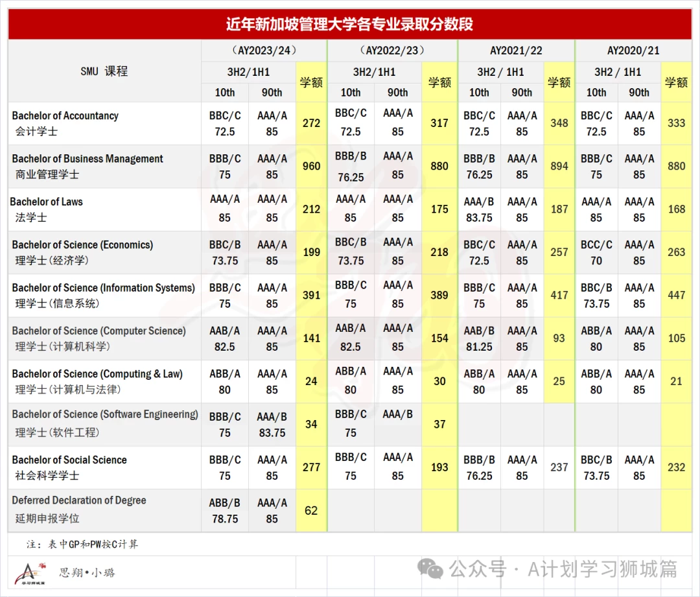The width and height of the screenshot is (700, 597).
Task: Click the A-logo in the footer
Action: coord(29,574)
